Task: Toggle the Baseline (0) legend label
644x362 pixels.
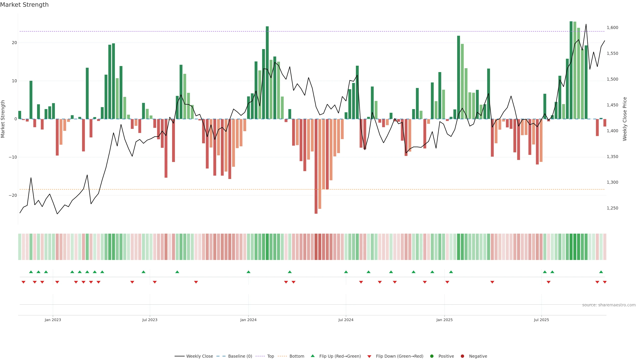Action: pyautogui.click(x=240, y=356)
